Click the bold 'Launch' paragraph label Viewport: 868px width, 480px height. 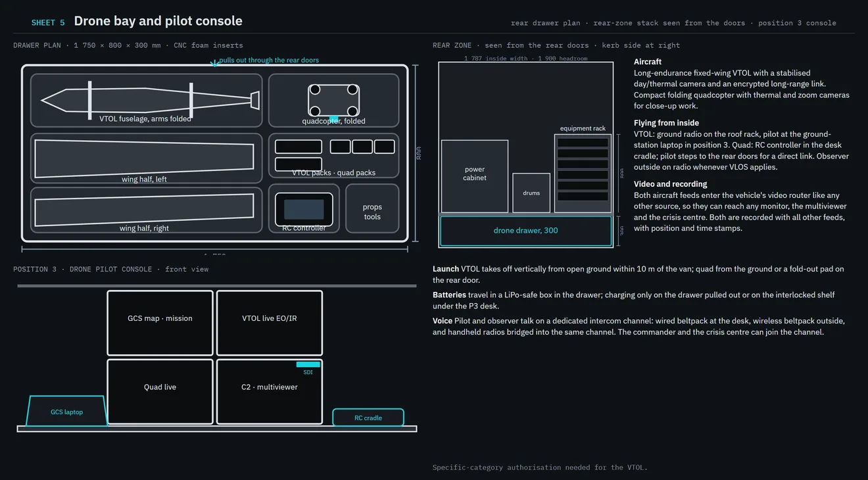click(x=446, y=269)
